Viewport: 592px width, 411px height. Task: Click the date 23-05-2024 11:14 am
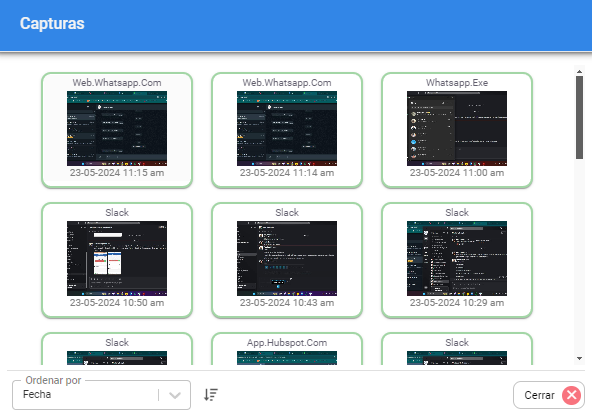(287, 173)
